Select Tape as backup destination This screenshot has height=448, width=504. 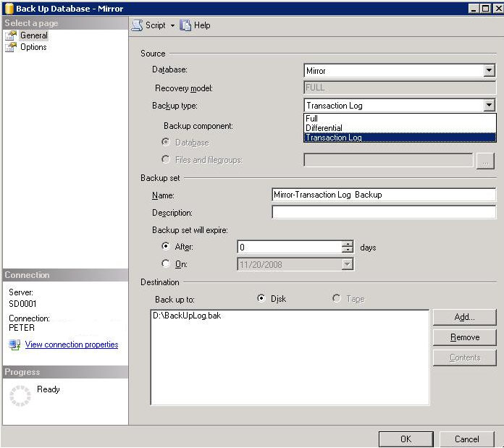pyautogui.click(x=337, y=298)
